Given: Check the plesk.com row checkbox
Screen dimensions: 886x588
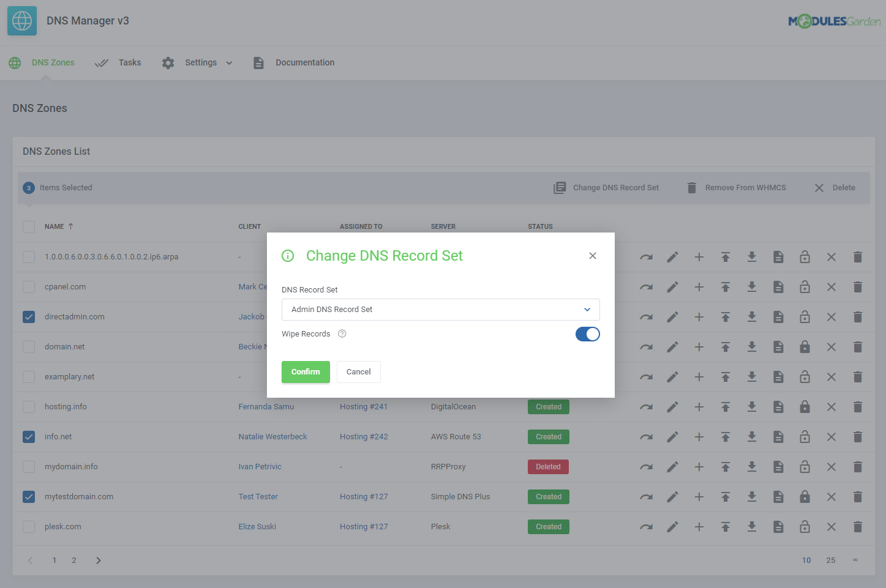Looking at the screenshot, I should point(29,527).
